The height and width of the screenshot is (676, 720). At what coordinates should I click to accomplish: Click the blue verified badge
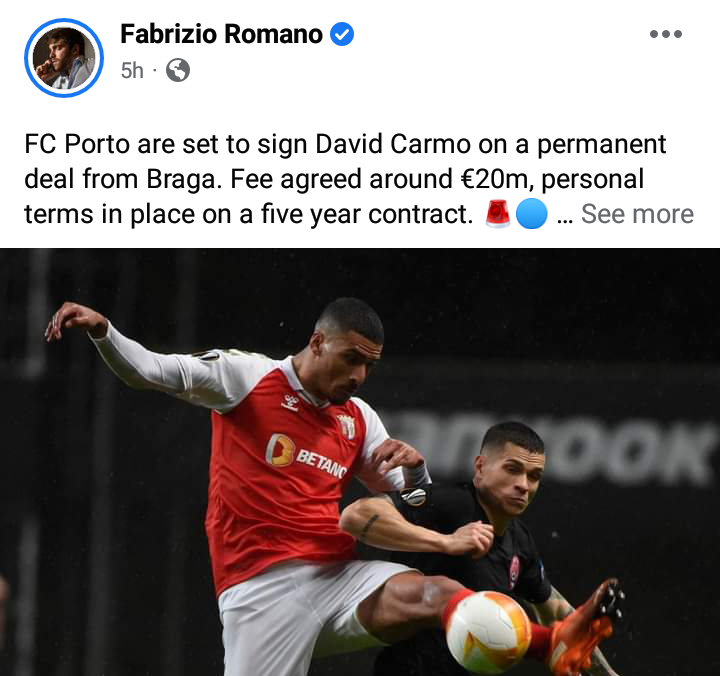point(342,34)
